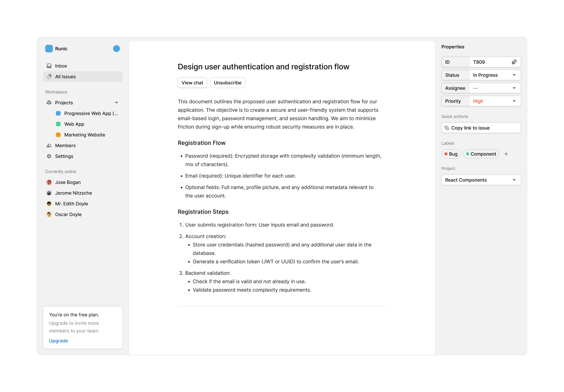Screen dimensions: 564x392
Task: Click the All Issues icon
Action: (49, 77)
